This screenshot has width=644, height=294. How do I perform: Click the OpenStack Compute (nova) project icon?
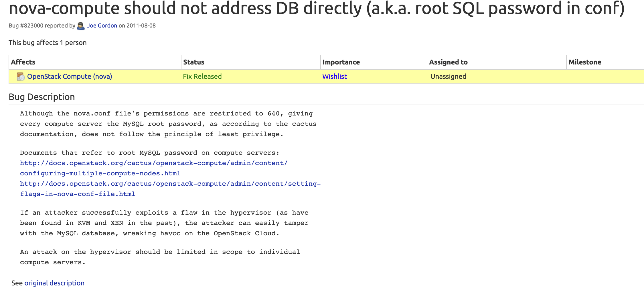pyautogui.click(x=21, y=77)
